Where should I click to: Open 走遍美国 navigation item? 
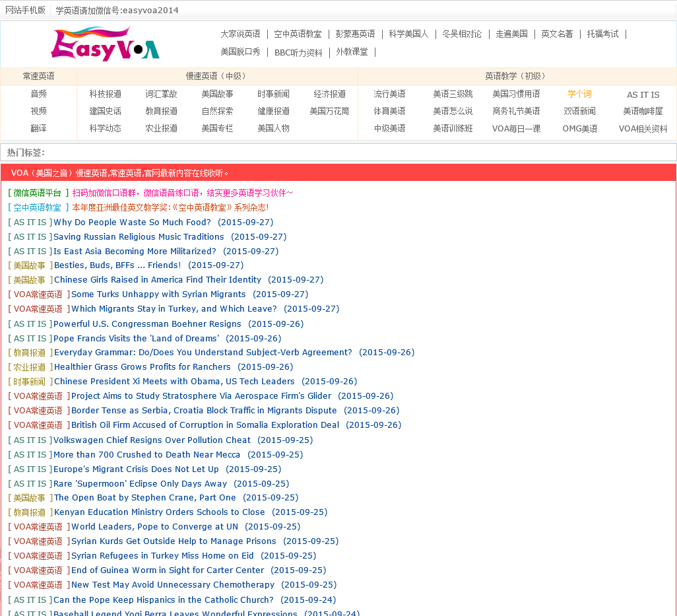click(x=511, y=34)
